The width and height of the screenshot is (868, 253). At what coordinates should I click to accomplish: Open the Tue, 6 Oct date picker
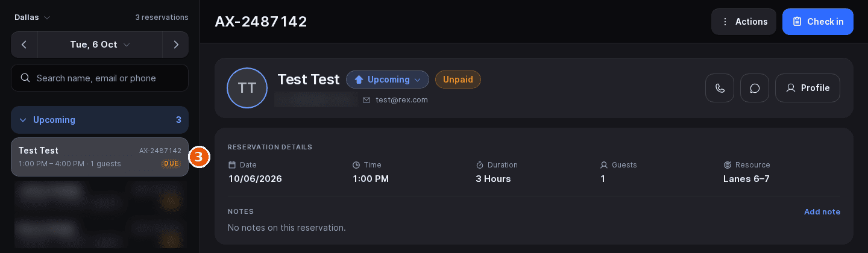pyautogui.click(x=100, y=45)
